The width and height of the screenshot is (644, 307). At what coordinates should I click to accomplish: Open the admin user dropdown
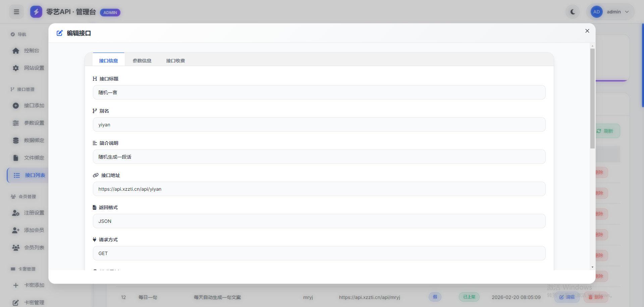click(x=610, y=12)
